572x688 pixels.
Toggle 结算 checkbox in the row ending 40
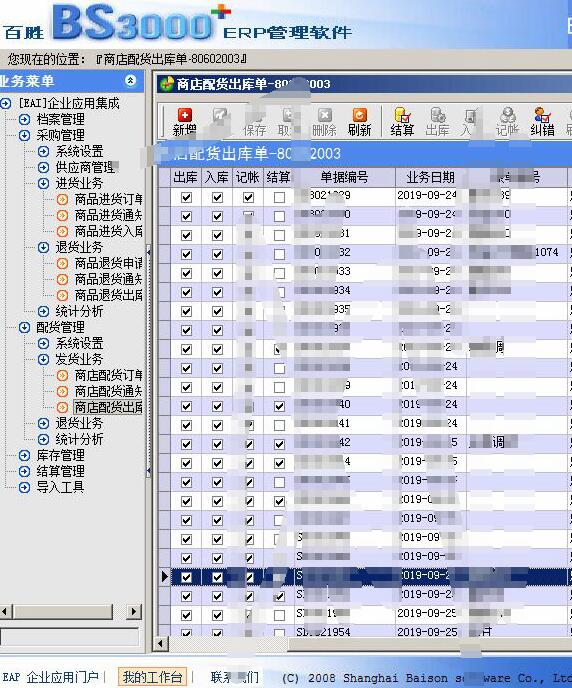point(279,406)
